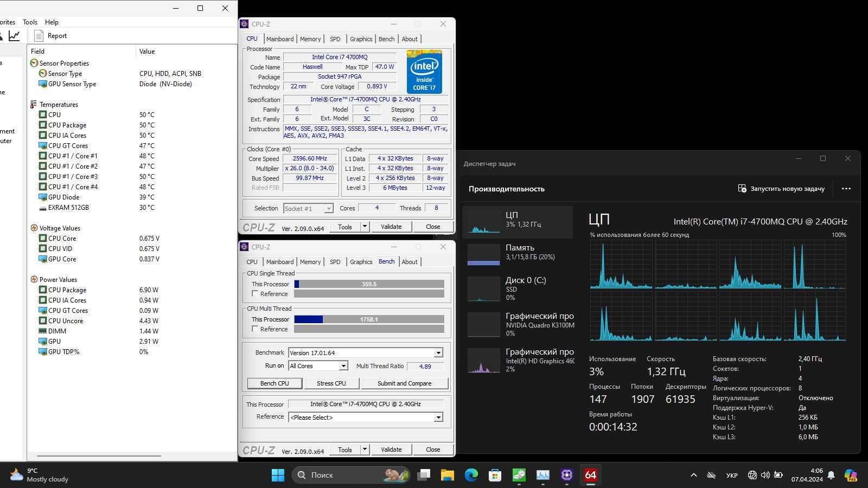Viewport: 868px width, 488px height.
Task: Open About tab in lower CPU-Z
Action: 410,262
